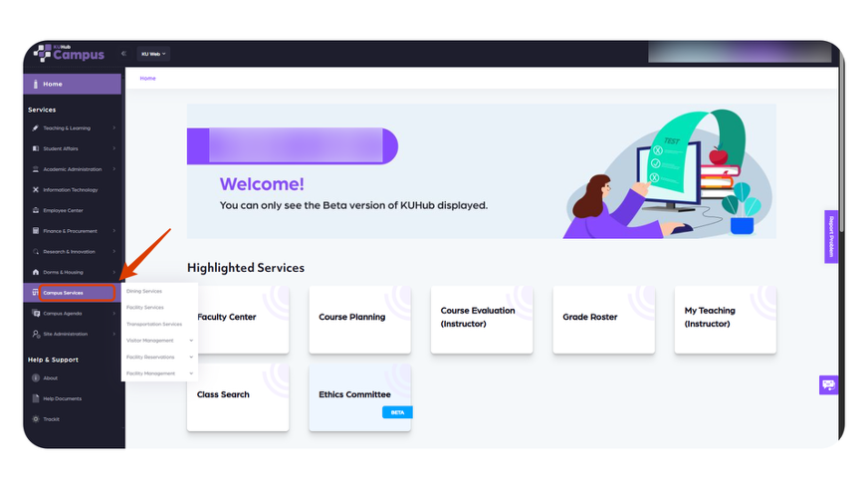Click the Home icon in the sidebar
This screenshot has height=489, width=868.
coord(36,85)
